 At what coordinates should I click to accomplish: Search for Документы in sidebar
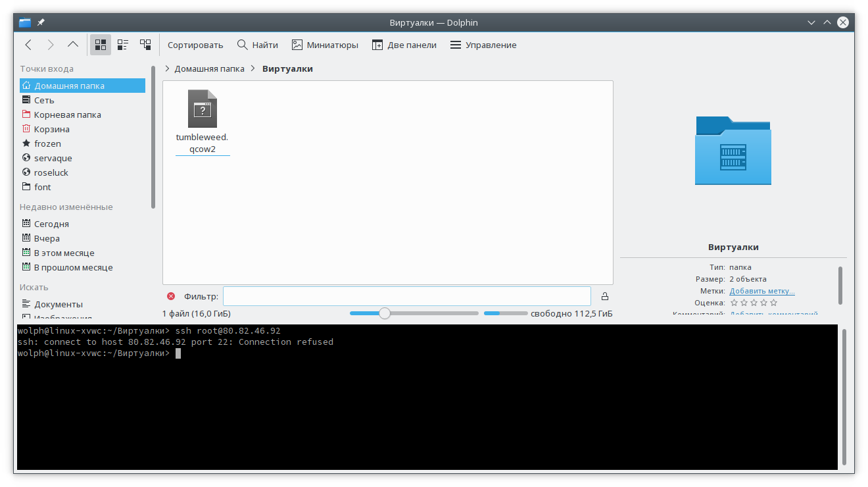click(x=82, y=304)
